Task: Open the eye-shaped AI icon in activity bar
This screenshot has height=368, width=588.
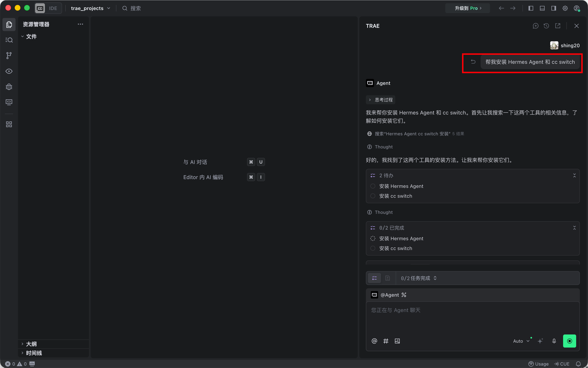Action: point(9,71)
